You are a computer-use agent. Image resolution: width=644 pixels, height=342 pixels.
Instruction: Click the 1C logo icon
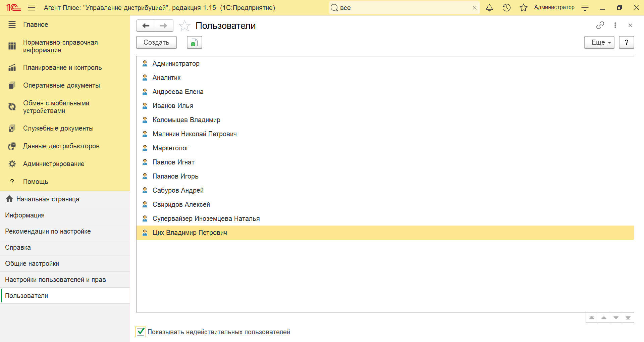click(x=14, y=8)
